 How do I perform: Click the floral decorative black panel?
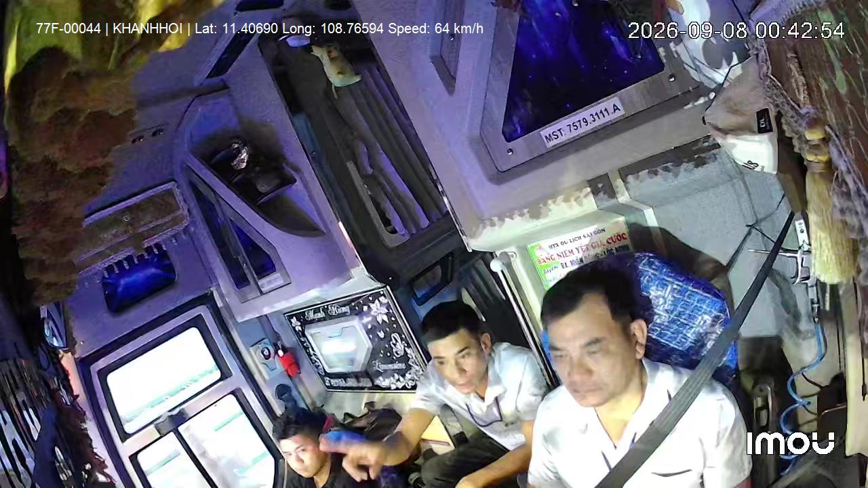coord(357,339)
